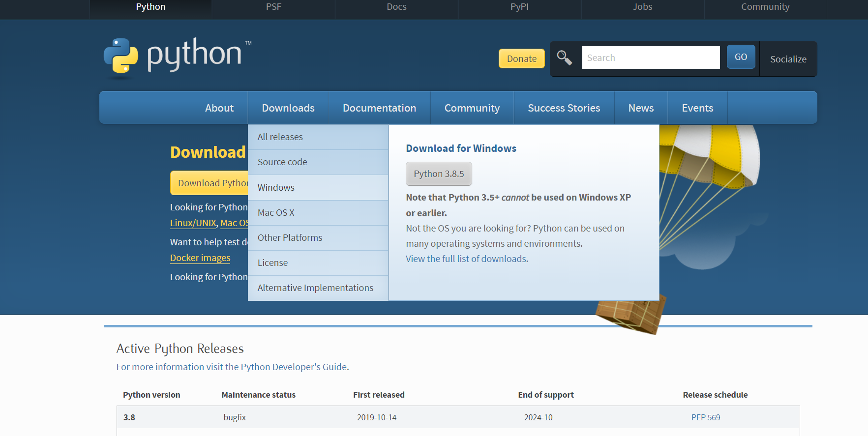This screenshot has height=436, width=868.
Task: Open the Docs tab in top bar
Action: (x=396, y=7)
